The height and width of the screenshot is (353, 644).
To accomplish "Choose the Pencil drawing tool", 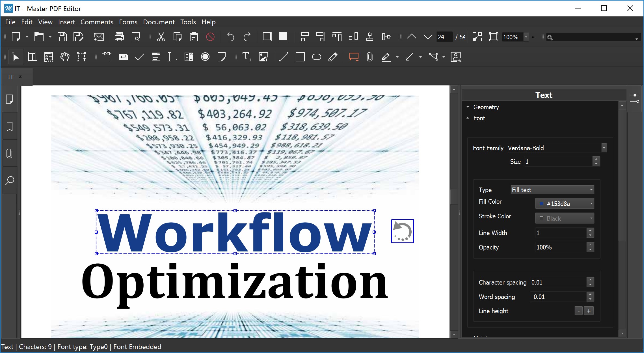I will click(x=333, y=57).
